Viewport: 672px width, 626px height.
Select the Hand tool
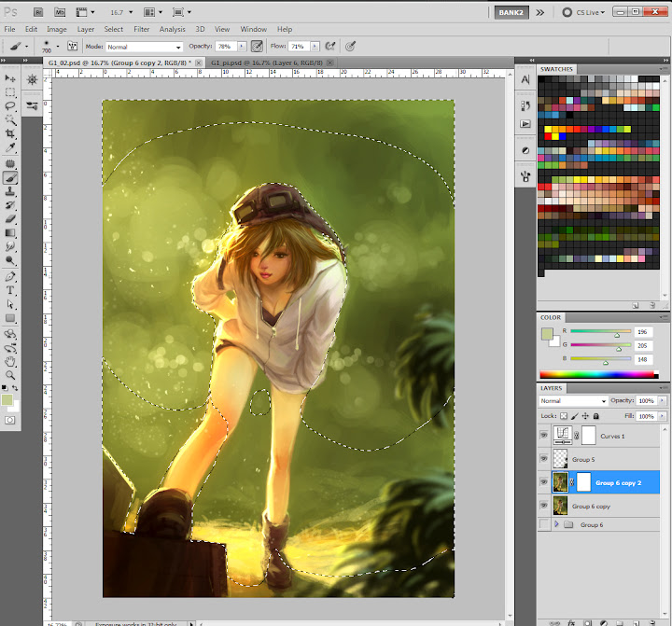[x=10, y=362]
